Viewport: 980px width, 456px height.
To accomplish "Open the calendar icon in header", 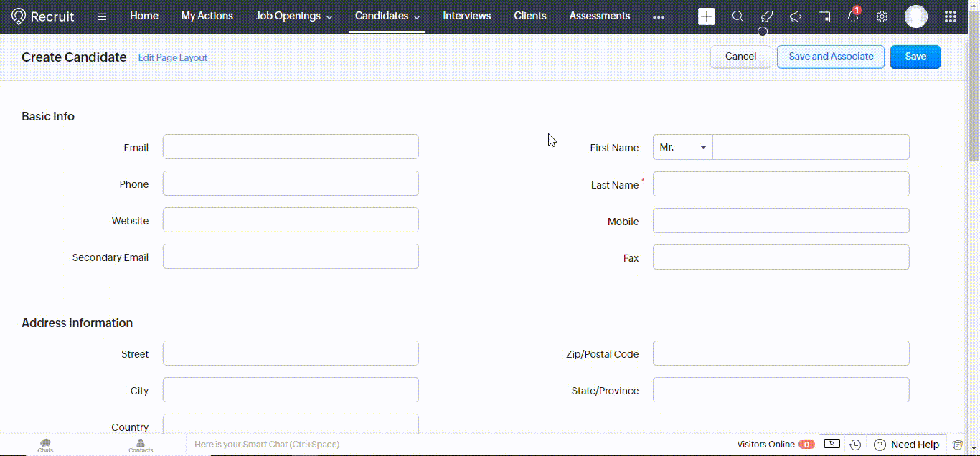I will tap(824, 16).
